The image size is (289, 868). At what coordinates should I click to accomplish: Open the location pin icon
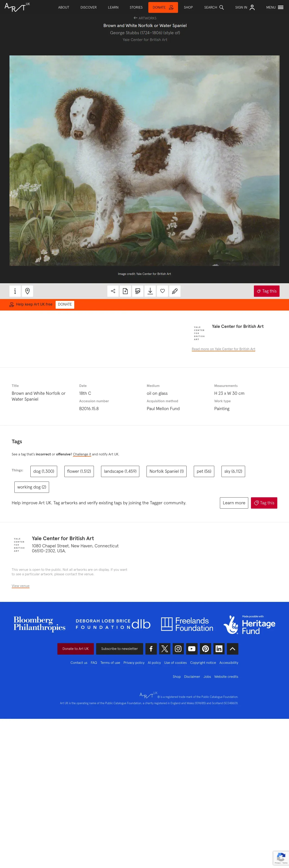28,291
